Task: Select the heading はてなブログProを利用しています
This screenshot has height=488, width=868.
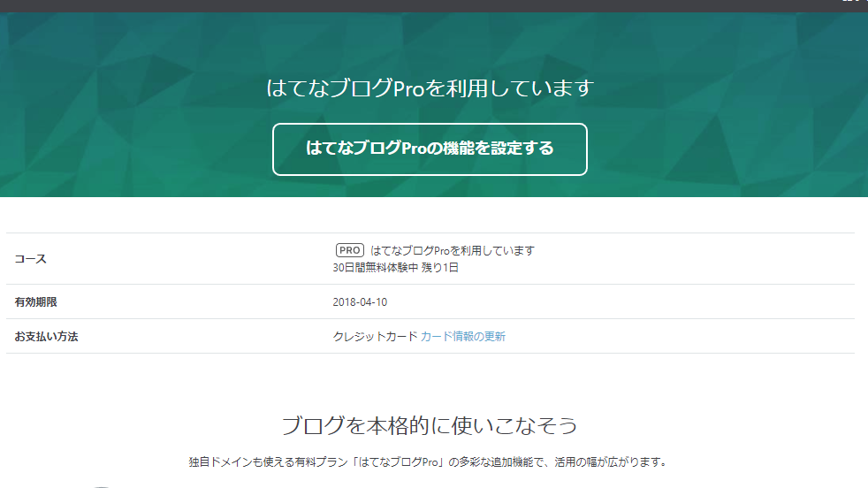Action: [430, 88]
